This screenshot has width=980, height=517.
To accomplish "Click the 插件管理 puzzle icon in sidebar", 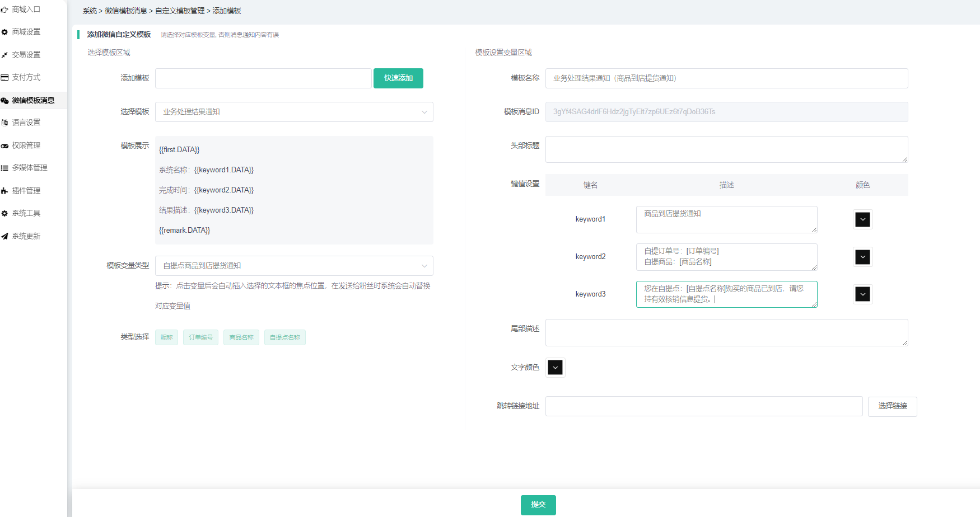I will point(4,191).
